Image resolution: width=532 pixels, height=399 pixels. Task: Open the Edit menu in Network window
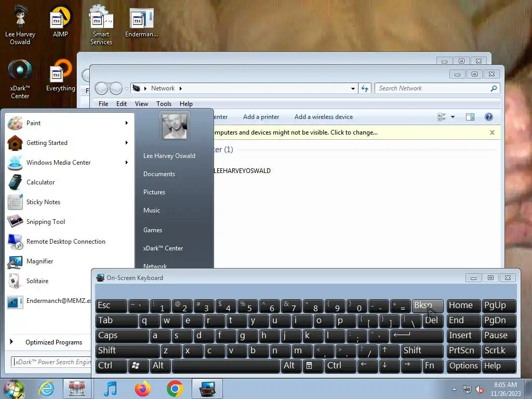coord(122,104)
